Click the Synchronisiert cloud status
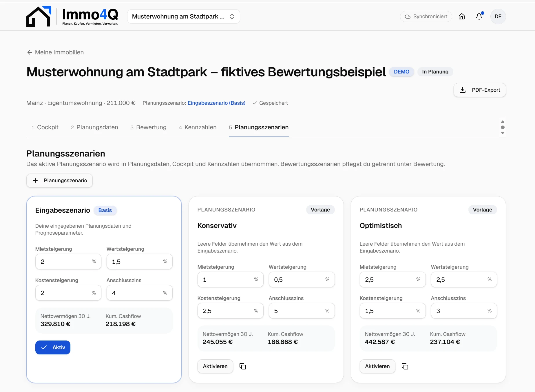The image size is (535, 392). point(426,16)
